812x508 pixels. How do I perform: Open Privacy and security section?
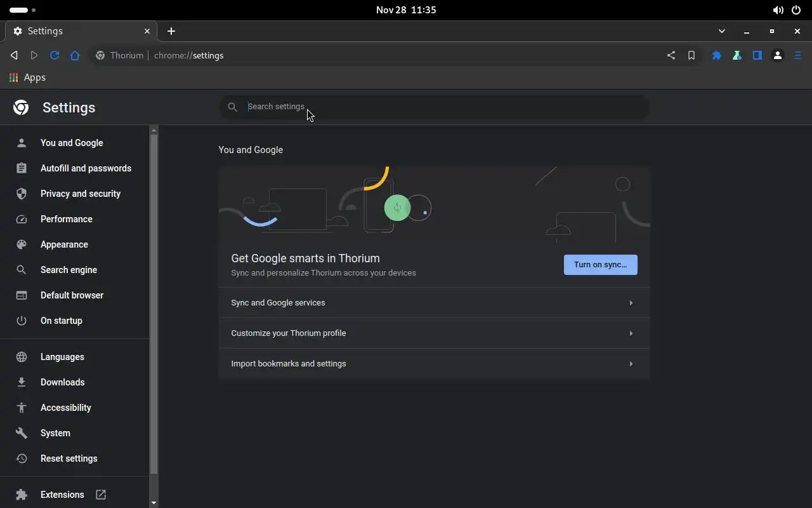click(75, 194)
